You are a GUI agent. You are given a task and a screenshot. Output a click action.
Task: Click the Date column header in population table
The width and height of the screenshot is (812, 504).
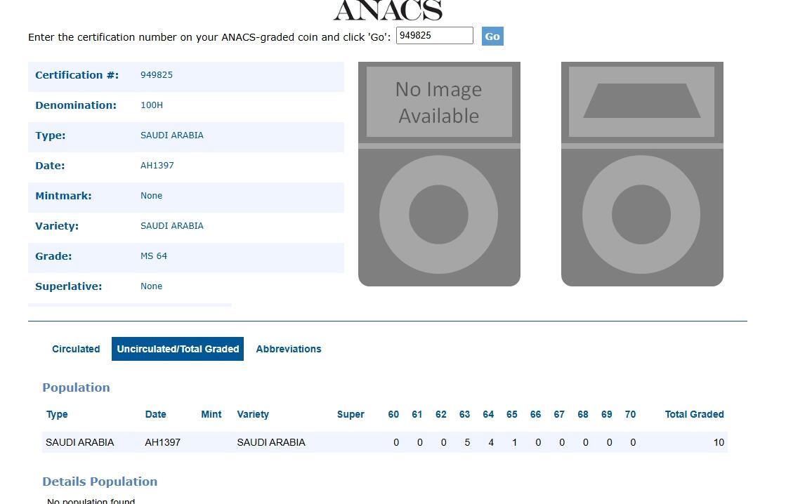click(x=155, y=414)
